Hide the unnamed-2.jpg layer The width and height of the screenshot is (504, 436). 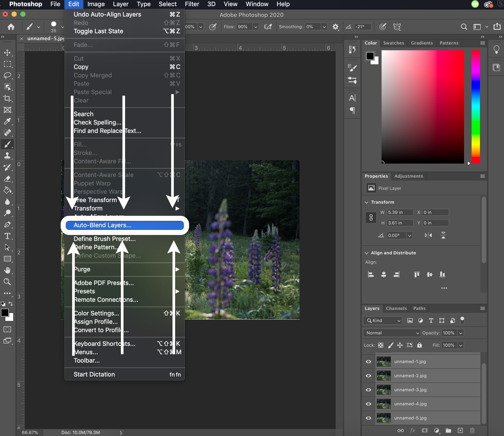(x=368, y=376)
